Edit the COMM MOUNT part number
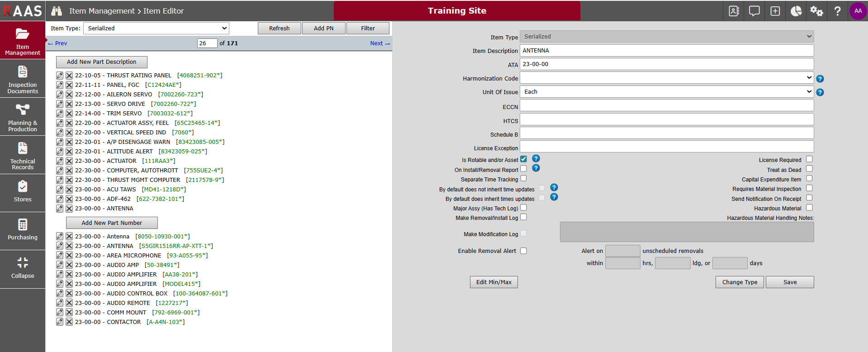Viewport: 868px width, 352px height. 60,313
